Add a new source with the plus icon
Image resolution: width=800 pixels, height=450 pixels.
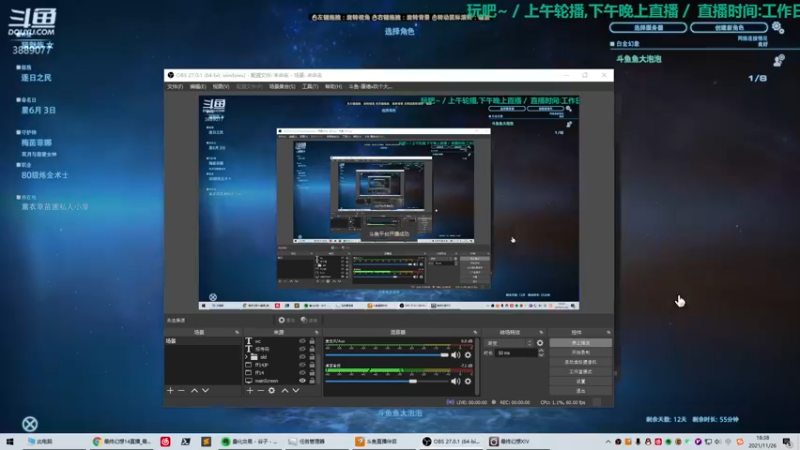click(x=249, y=390)
